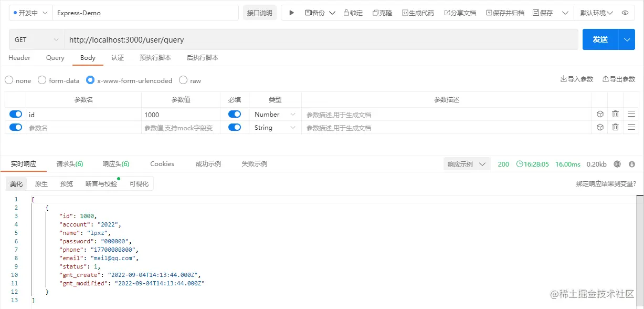Open the String type dropdown
Screen dimensions: 644x309
[x=275, y=127]
